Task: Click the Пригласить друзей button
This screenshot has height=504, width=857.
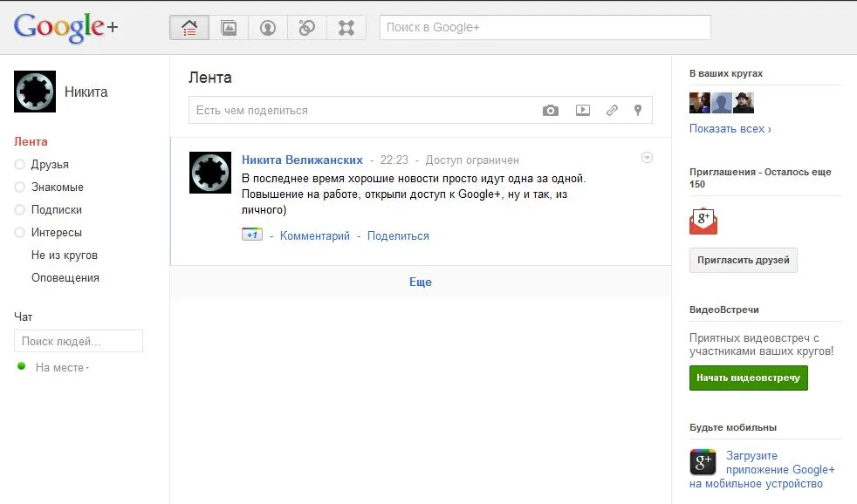Action: [x=744, y=260]
